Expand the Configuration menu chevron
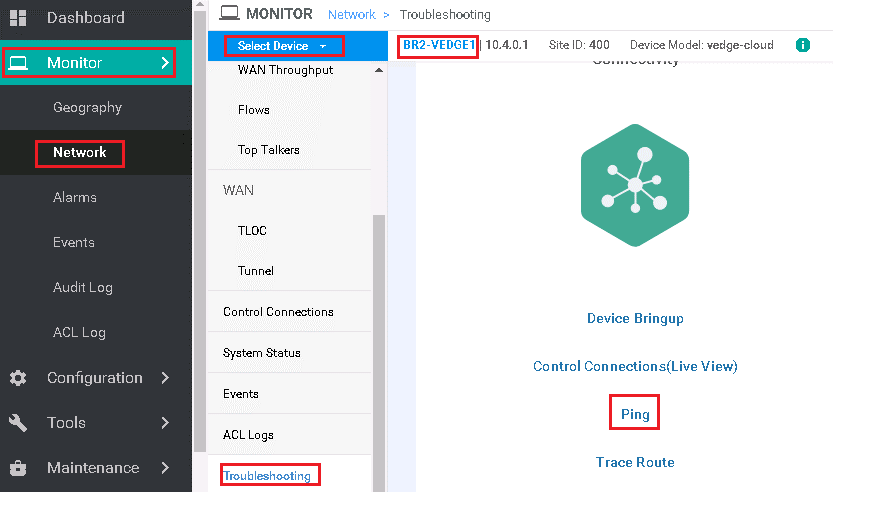 (165, 378)
